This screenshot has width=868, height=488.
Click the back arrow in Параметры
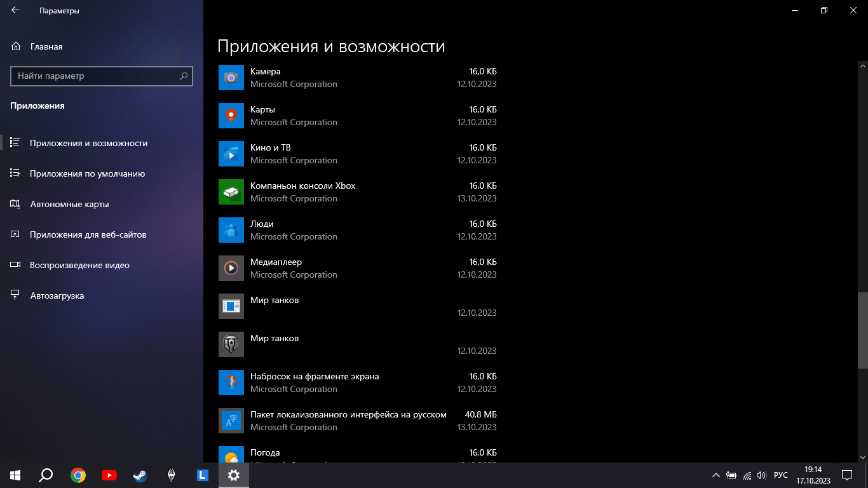click(15, 10)
